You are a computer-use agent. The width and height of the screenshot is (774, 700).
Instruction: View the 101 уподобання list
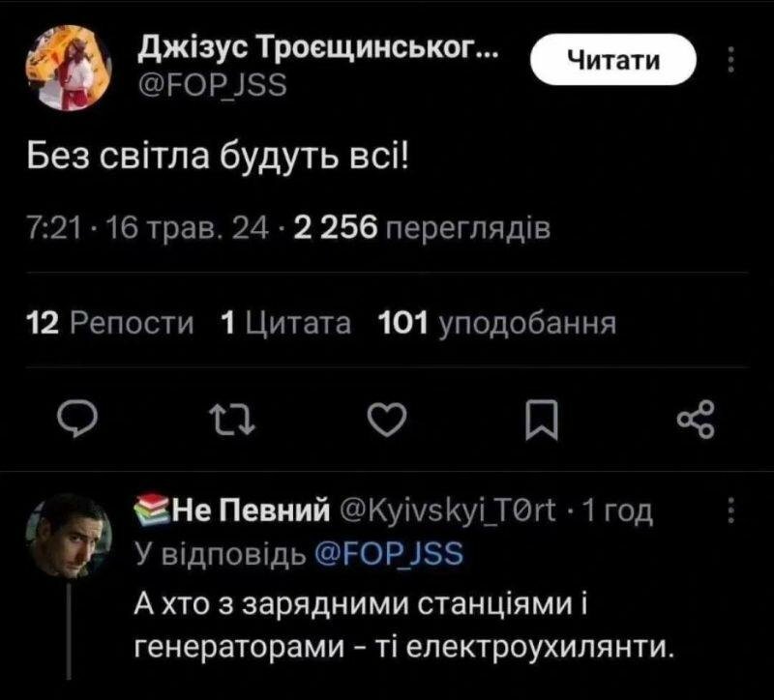(496, 324)
